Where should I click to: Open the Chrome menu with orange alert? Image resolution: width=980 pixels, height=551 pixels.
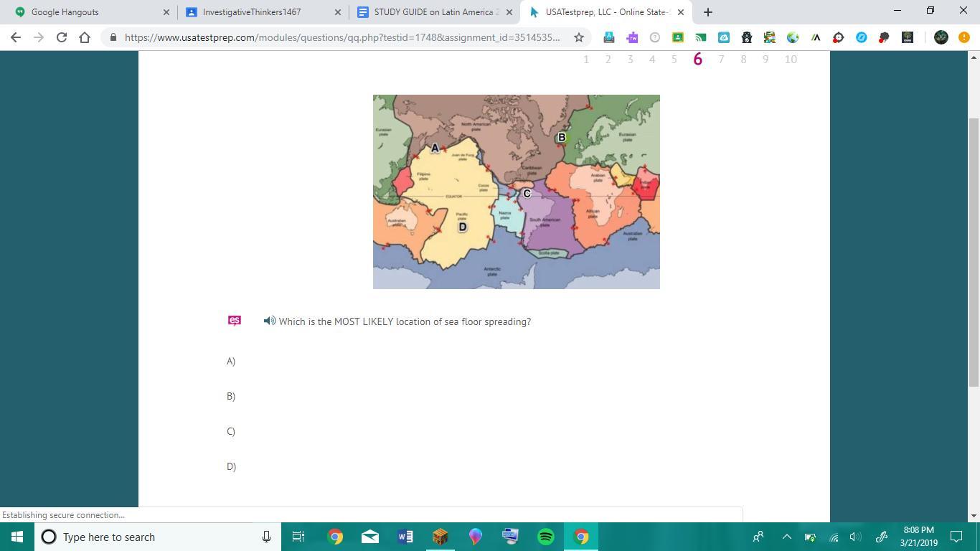pyautogui.click(x=963, y=37)
